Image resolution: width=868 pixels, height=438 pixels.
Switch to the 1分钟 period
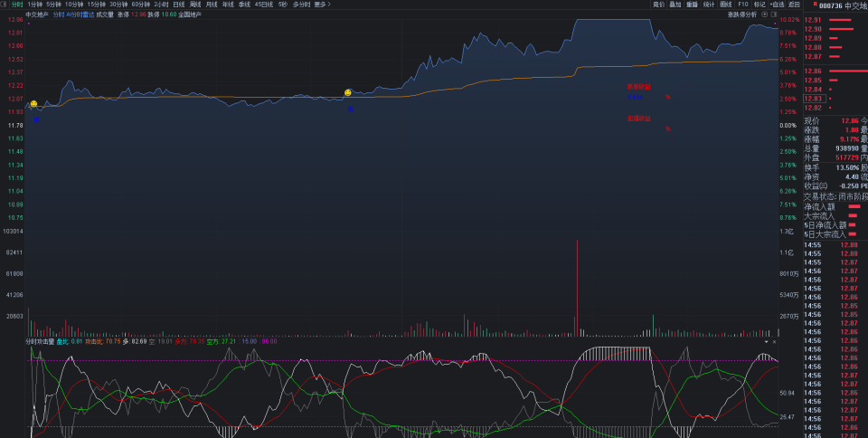click(35, 4)
